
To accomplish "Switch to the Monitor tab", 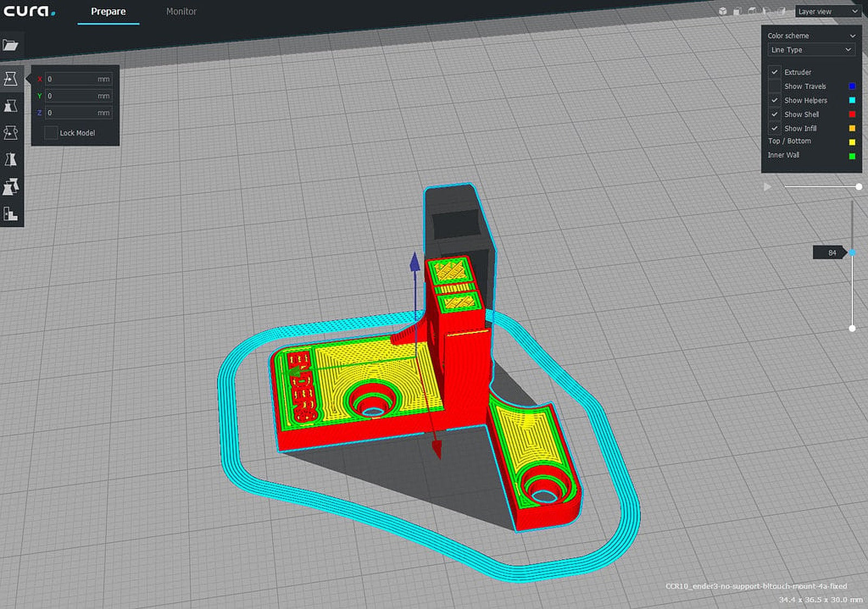I will pos(181,11).
